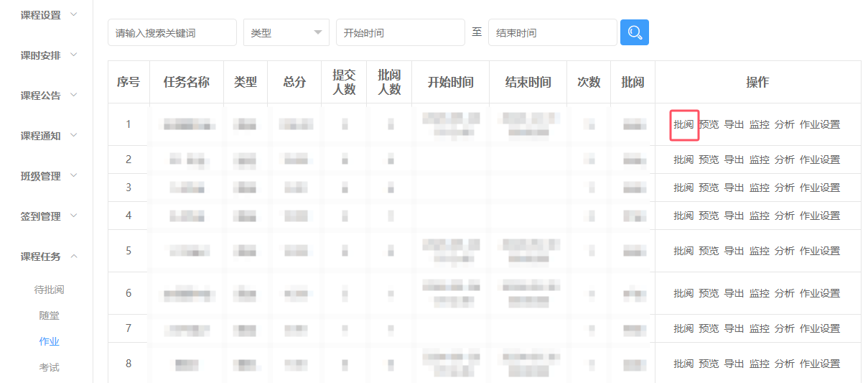Expand the 课程公告 sidebar menu
The image size is (868, 383).
[x=49, y=96]
